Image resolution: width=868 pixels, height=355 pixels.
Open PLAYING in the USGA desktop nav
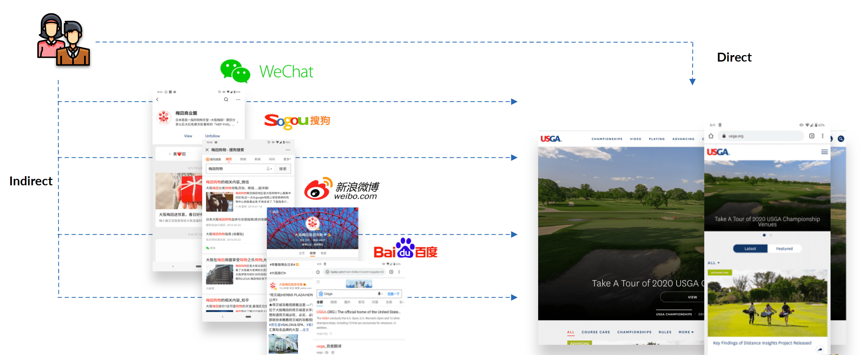657,139
